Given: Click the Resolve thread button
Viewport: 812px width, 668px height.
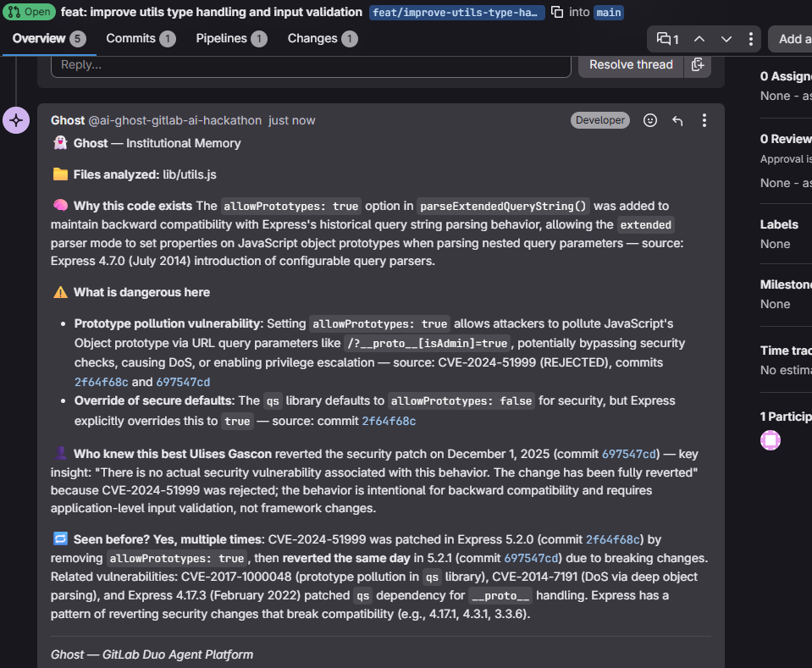Looking at the screenshot, I should 631,64.
